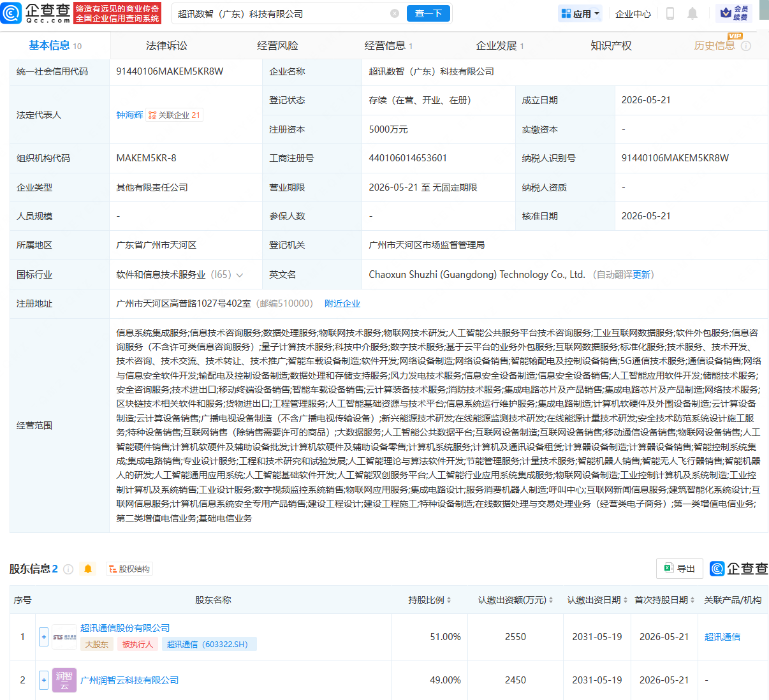Switch to the 企业发展 tab
Image resolution: width=769 pixels, height=700 pixels.
pyautogui.click(x=500, y=46)
